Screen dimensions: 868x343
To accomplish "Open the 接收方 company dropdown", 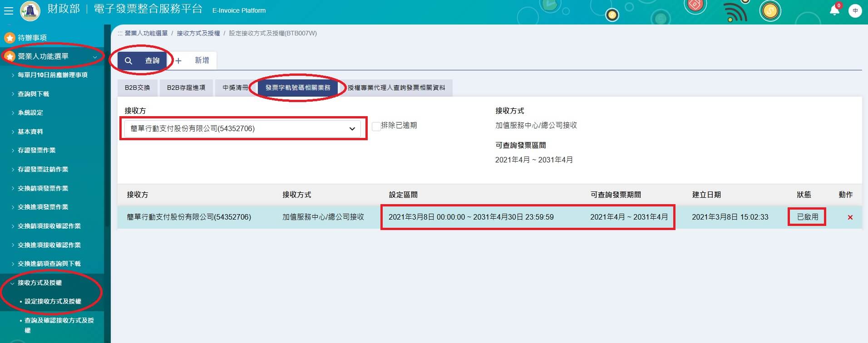I will pyautogui.click(x=242, y=129).
